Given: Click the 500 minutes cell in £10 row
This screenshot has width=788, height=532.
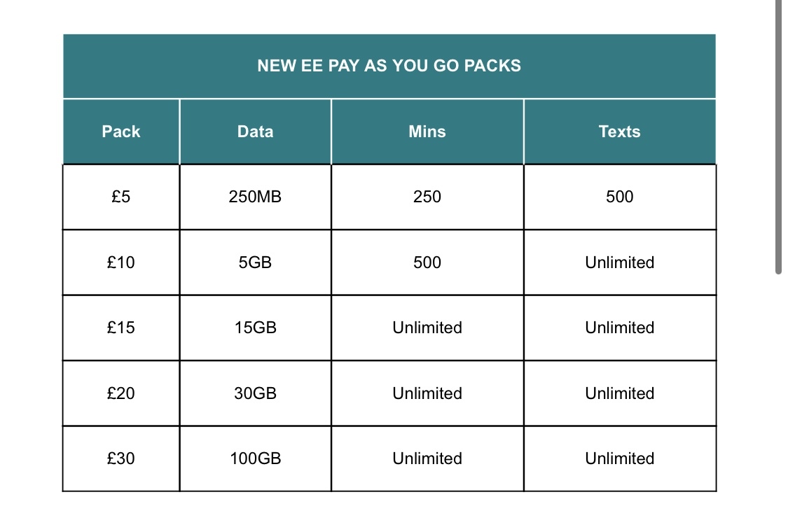Looking at the screenshot, I should coord(427,262).
